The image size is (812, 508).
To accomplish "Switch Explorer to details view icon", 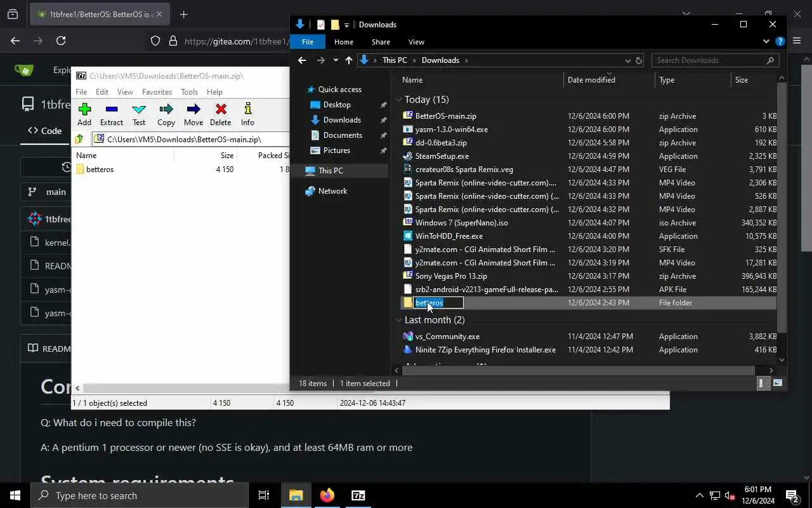I will pos(763,383).
